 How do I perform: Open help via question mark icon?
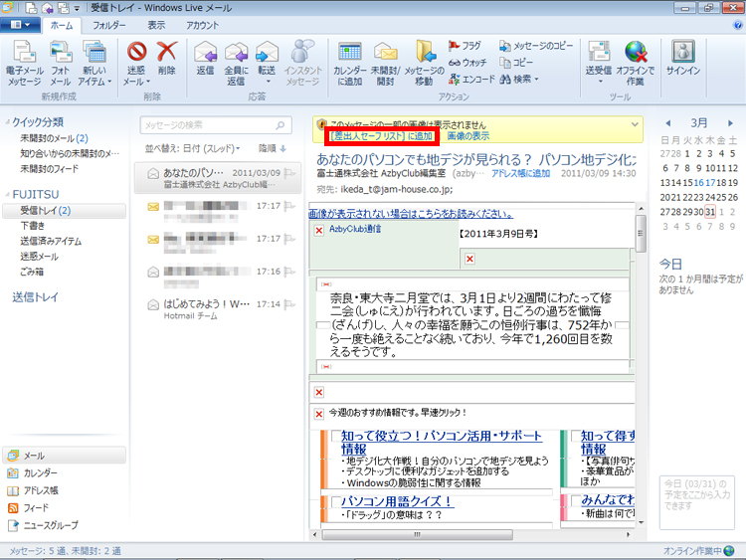point(737,25)
